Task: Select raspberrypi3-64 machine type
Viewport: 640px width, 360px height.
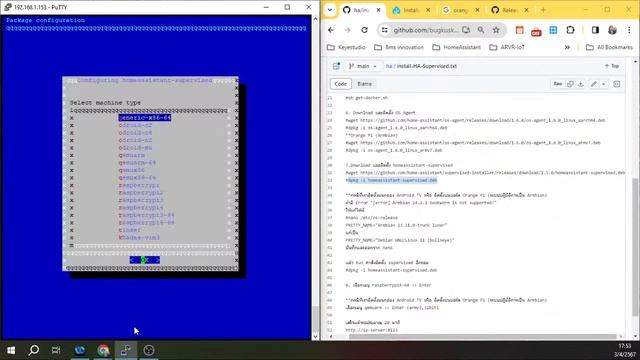Action: (x=147, y=215)
